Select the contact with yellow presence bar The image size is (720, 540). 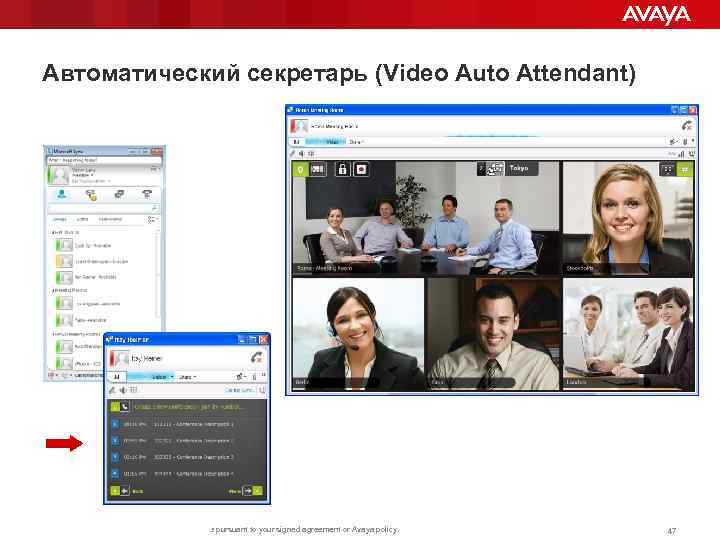click(x=92, y=261)
